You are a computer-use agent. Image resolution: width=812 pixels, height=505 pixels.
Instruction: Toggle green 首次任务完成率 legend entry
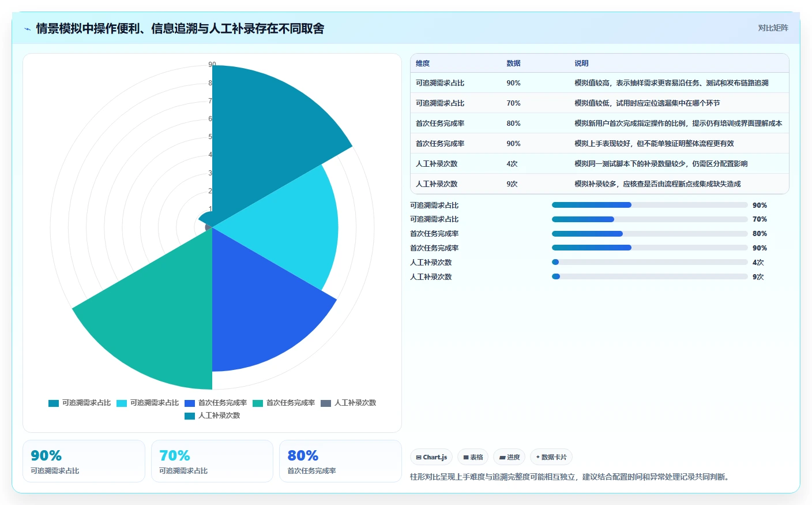tap(284, 403)
